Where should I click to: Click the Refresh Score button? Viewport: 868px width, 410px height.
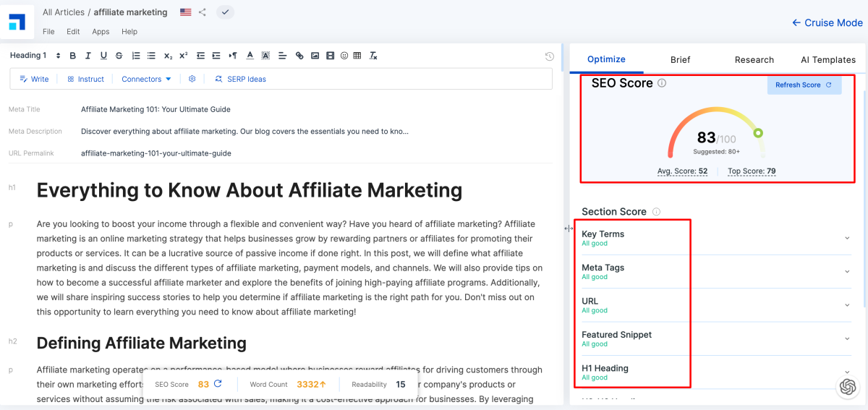coord(804,85)
